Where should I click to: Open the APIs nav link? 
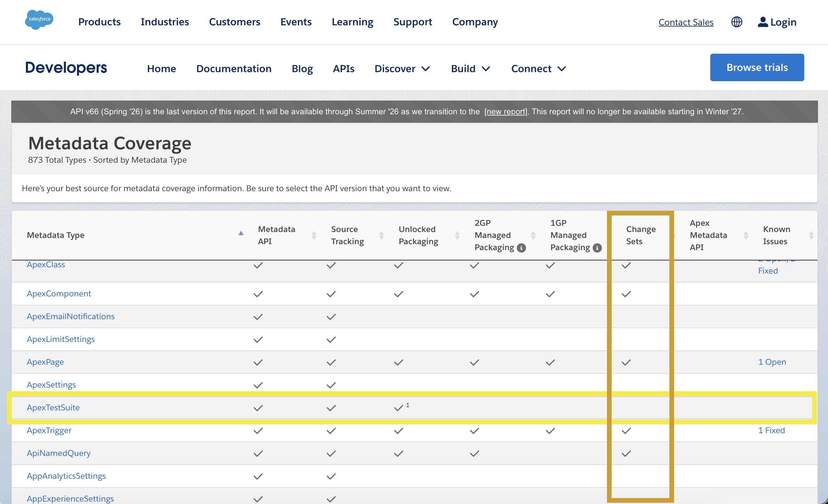(343, 69)
